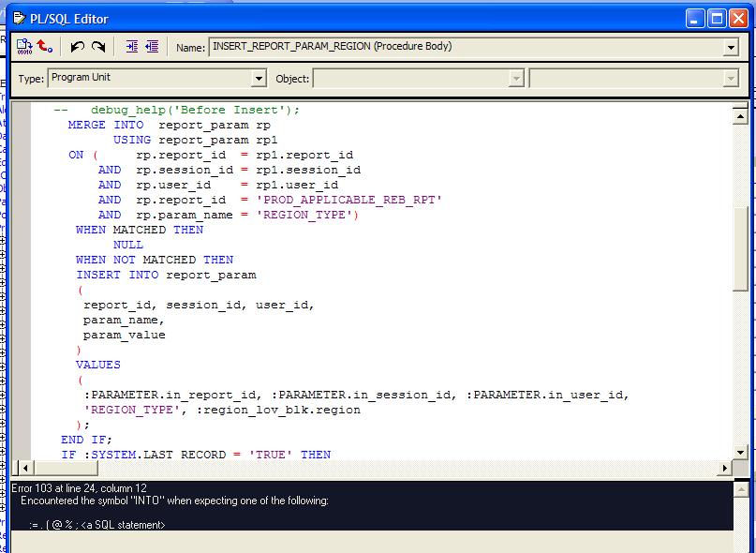Image resolution: width=756 pixels, height=553 pixels.
Task: Click the "USING report_param rp1" line
Action: tap(195, 140)
